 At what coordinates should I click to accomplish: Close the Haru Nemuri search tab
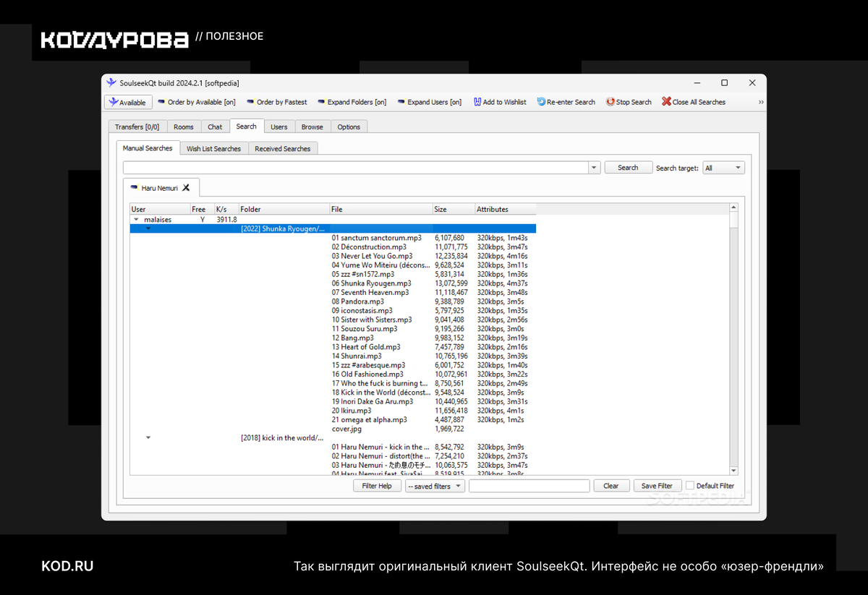pyautogui.click(x=186, y=188)
